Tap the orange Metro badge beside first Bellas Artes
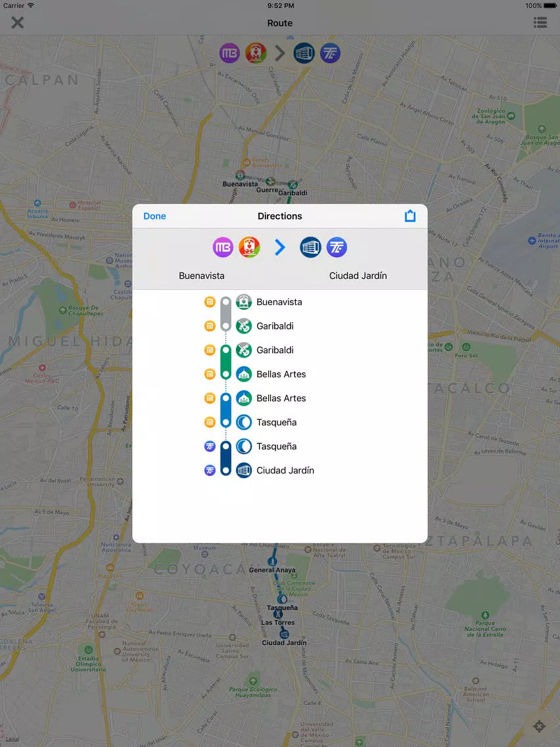The image size is (560, 747). (210, 374)
